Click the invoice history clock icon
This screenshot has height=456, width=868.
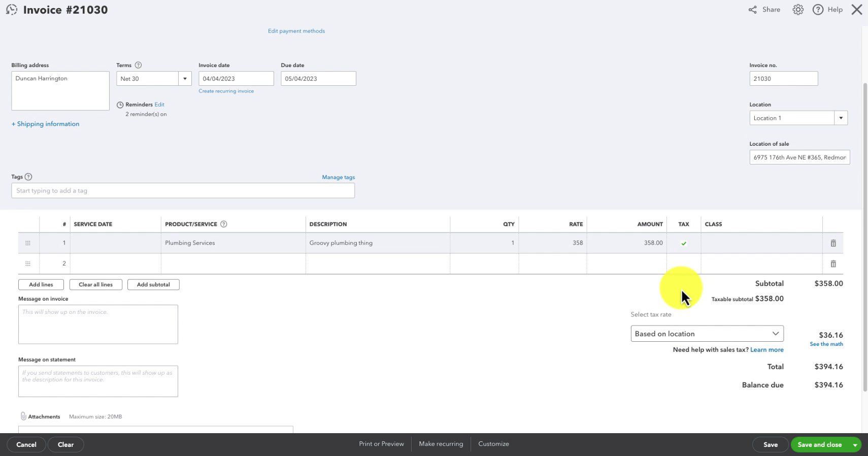click(x=11, y=10)
